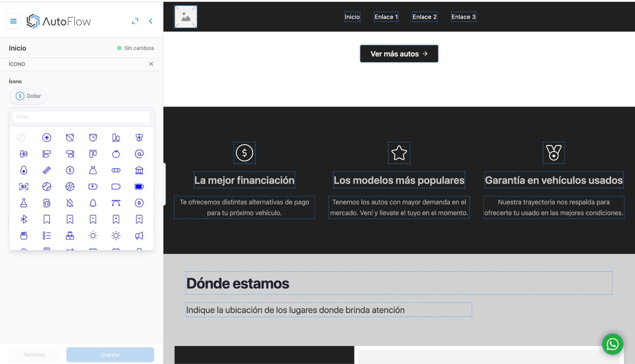Click the Ver más autos button

[x=399, y=54]
